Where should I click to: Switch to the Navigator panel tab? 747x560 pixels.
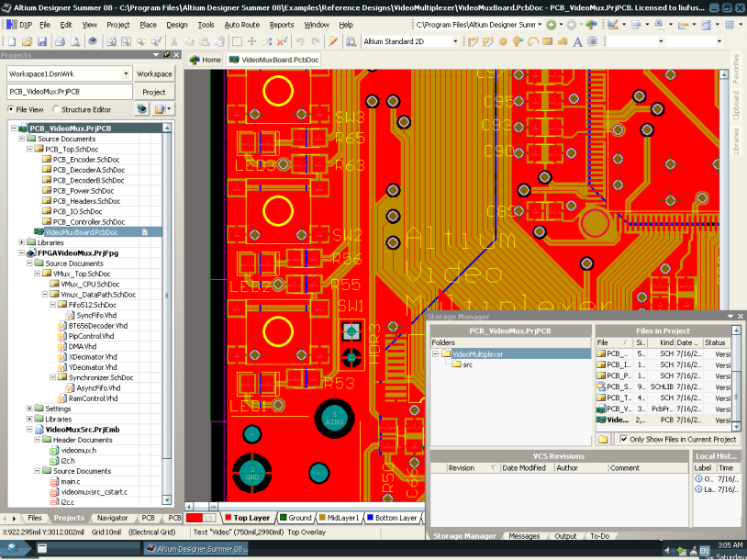click(113, 518)
